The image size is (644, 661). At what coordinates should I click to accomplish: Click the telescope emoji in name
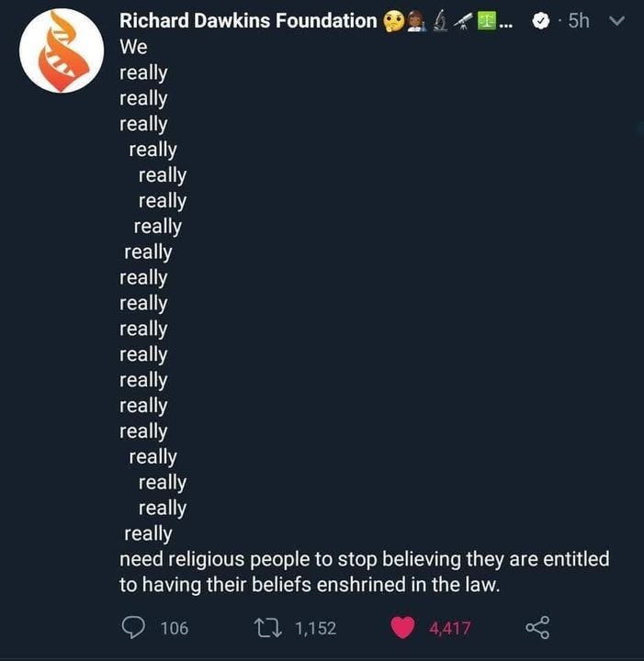(x=462, y=21)
